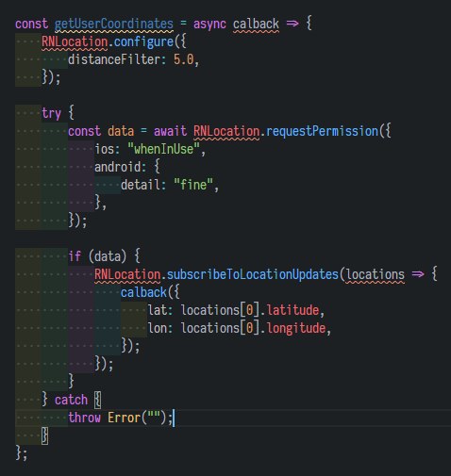Image resolution: width=451 pixels, height=476 pixels.
Task: Click the async keyword on first line
Action: tap(209, 25)
